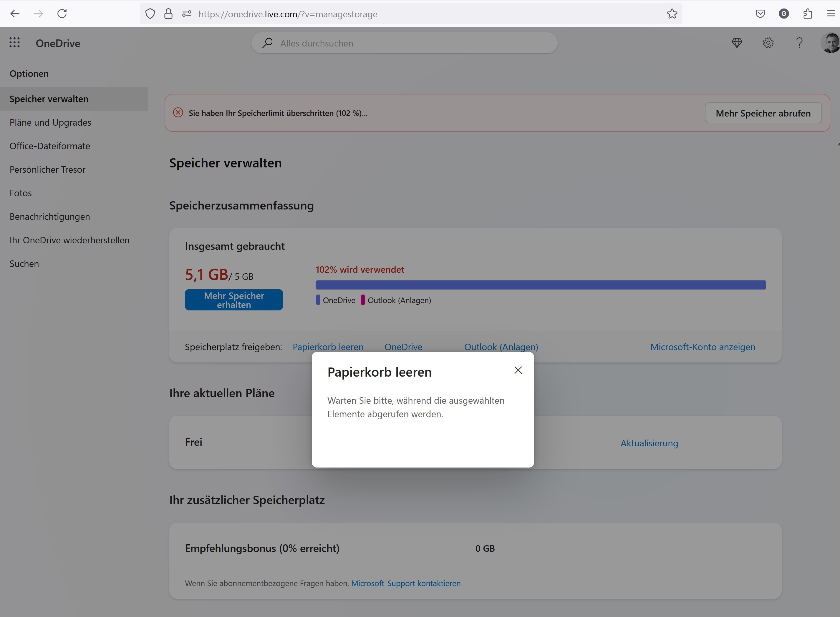Screen dimensions: 840x617
Task: Click the Frei plan label
Action: (x=193, y=442)
